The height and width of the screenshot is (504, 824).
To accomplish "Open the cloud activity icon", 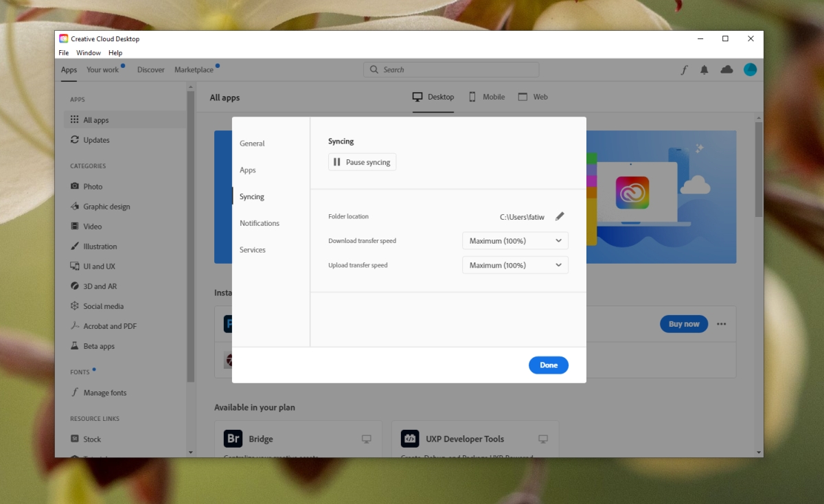I will point(726,69).
